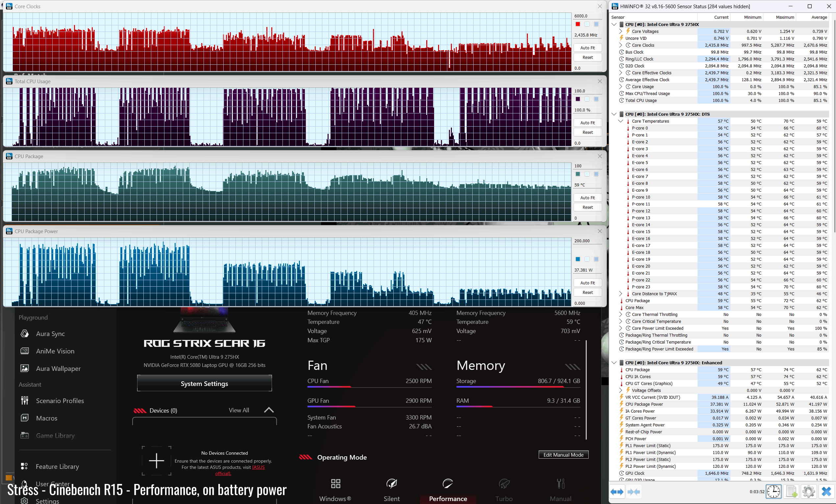This screenshot has width=836, height=504.
Task: Click Reset in Core Clocks graph
Action: (588, 57)
